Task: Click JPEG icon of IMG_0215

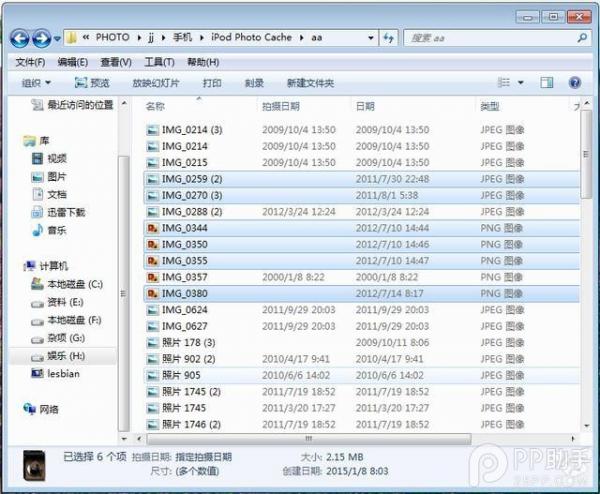Action: (x=153, y=163)
